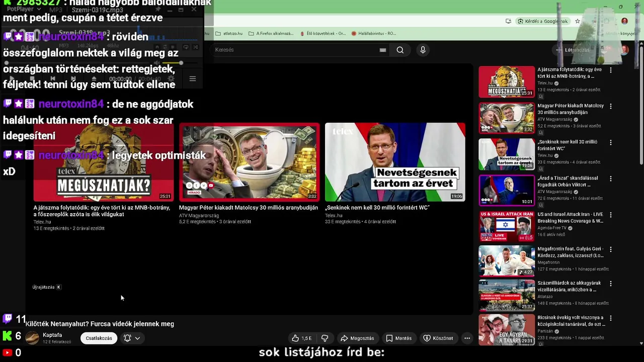Click the Mentés save button

(398, 338)
